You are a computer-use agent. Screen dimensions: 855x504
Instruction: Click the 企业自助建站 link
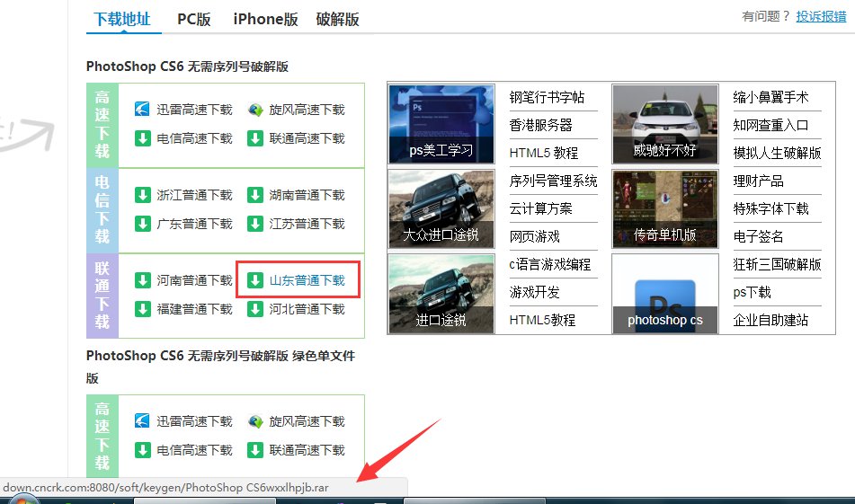[x=771, y=320]
